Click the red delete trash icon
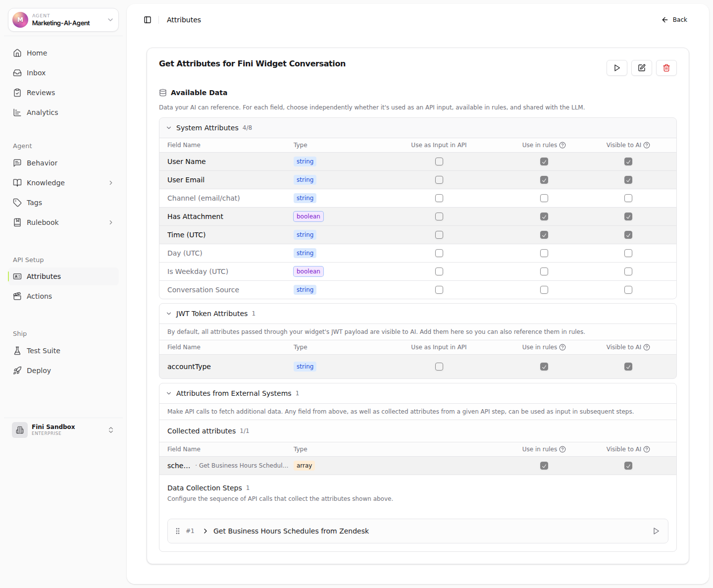This screenshot has height=588, width=713. [x=666, y=68]
